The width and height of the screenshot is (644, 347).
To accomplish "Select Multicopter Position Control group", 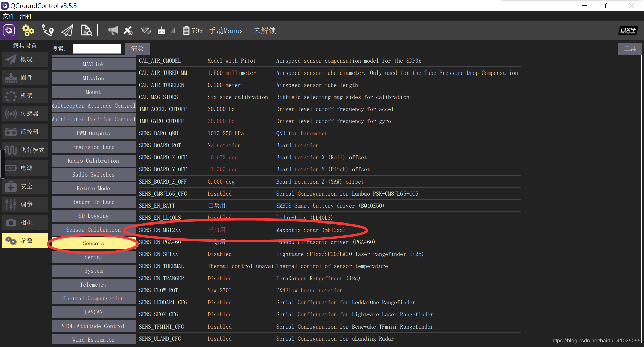I will tap(93, 119).
